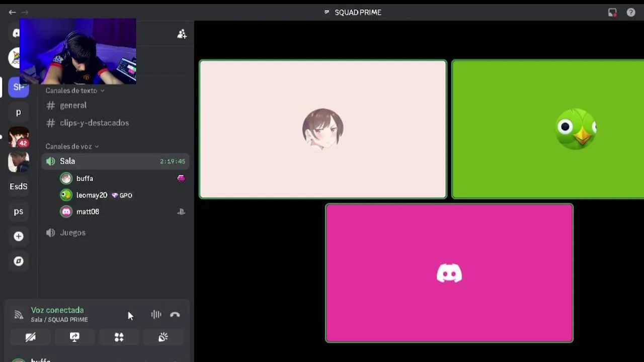Open the server with the 42 badge
The height and width of the screenshot is (362, 644).
click(19, 137)
